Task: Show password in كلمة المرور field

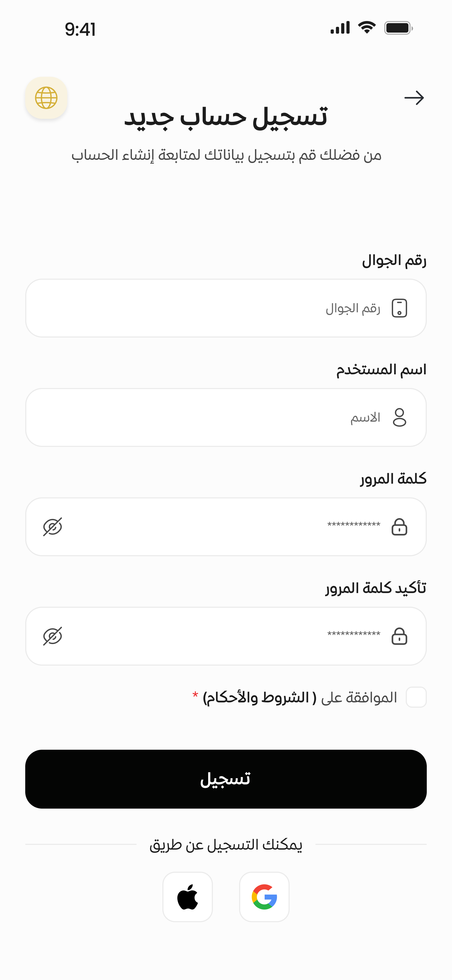Action: point(53,527)
